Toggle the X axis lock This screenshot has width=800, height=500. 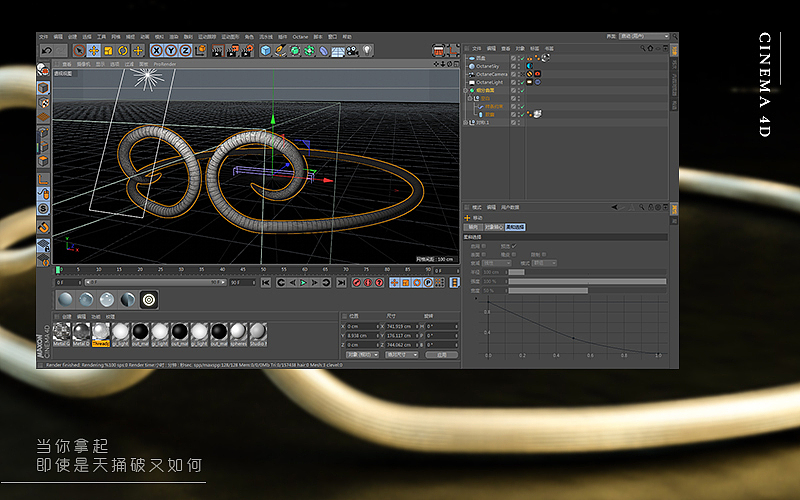(157, 51)
